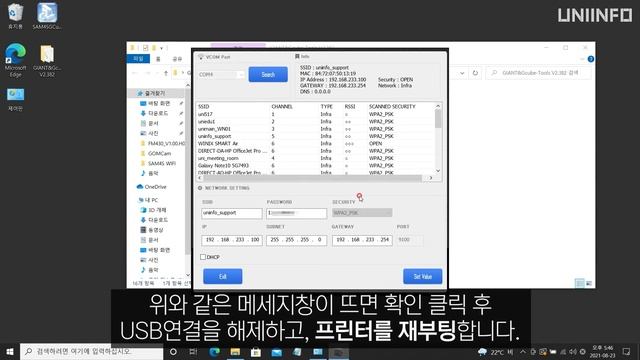This screenshot has height=360, width=640.
Task: Open the customize quick access toolbar arrow in Explorer
Action: point(162,48)
